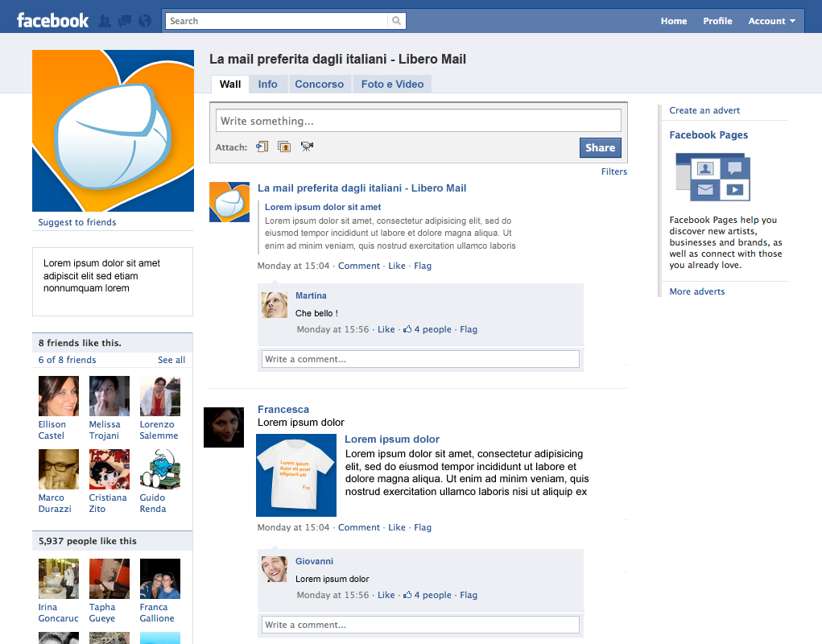Click Franca Gallione's photo
822x644 pixels.
[x=160, y=579]
